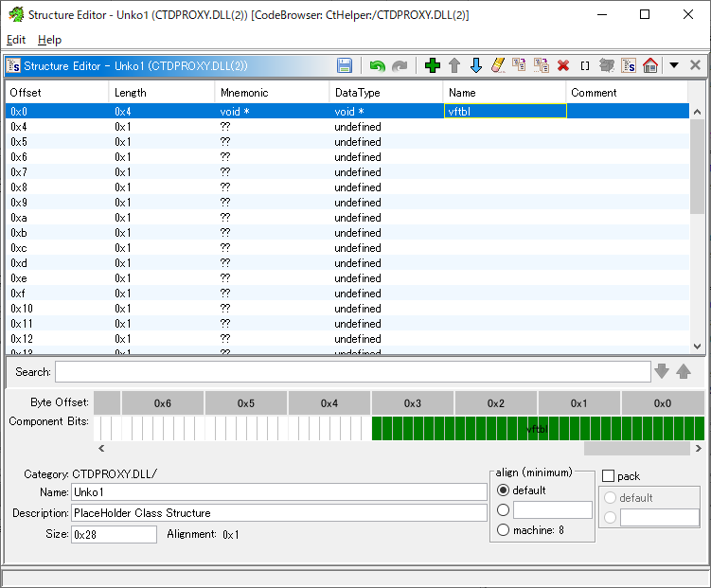
Task: Create array using the brackets icon
Action: pyautogui.click(x=585, y=65)
